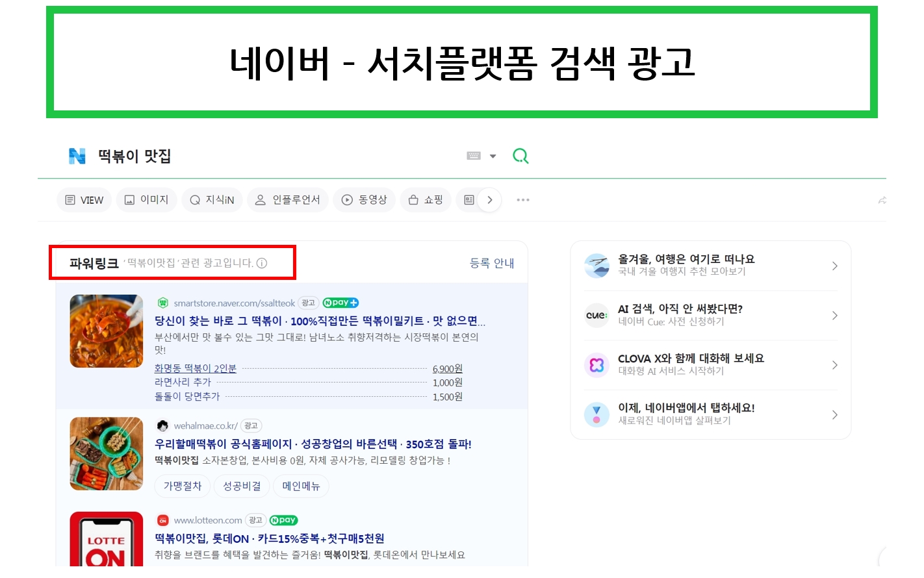Select the 라면사리 추가 option
Image resolution: width=924 pixels, height=578 pixels.
183,383
